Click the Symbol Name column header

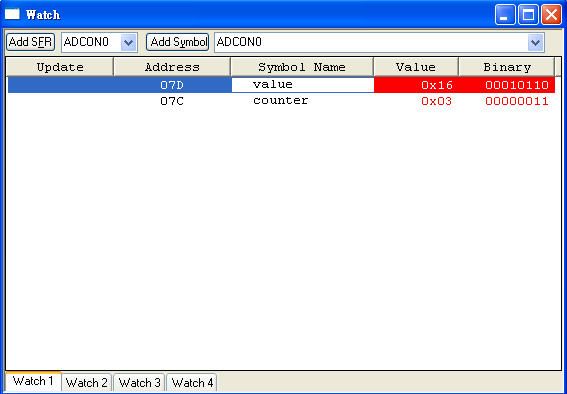tap(302, 67)
